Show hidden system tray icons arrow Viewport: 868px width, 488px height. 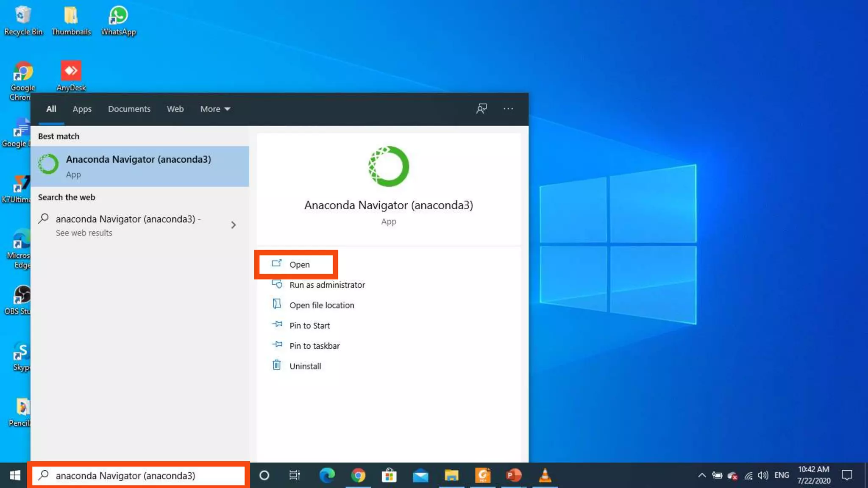pyautogui.click(x=702, y=475)
